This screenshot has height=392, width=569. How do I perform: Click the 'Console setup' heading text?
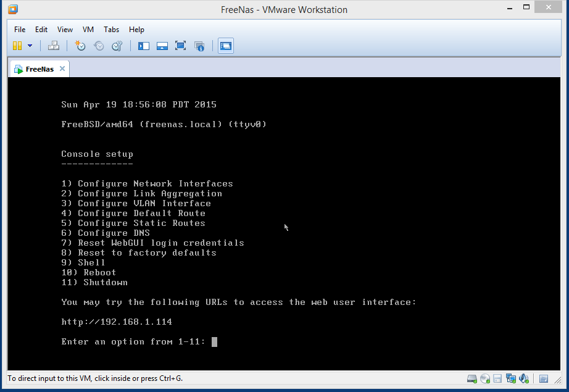pyautogui.click(x=98, y=154)
